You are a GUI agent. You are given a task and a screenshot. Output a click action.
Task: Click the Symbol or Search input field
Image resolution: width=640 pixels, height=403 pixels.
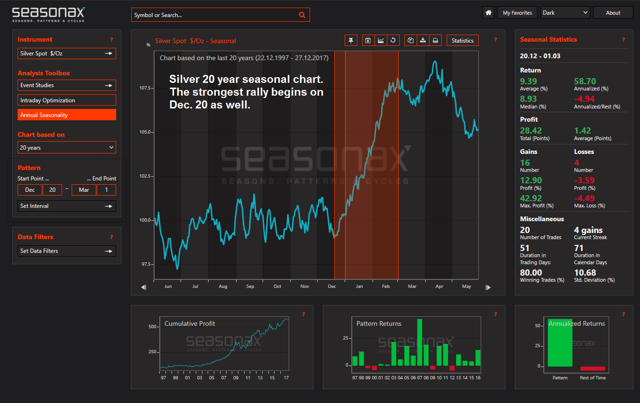(213, 15)
